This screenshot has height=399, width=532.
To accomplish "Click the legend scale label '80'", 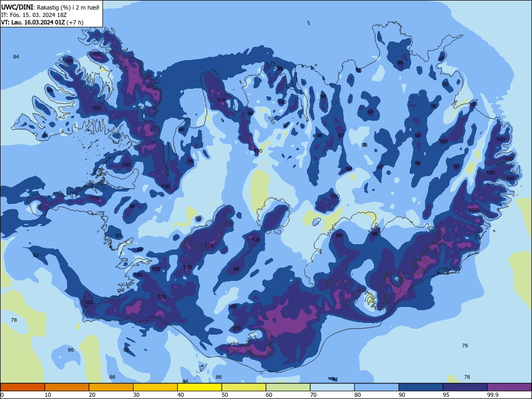I will (x=358, y=395).
